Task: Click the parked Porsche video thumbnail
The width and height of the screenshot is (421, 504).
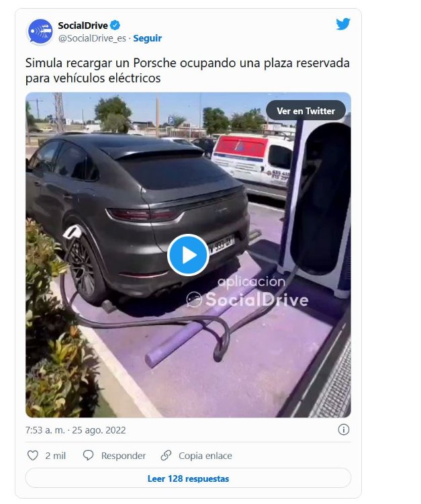Action: coord(188,255)
